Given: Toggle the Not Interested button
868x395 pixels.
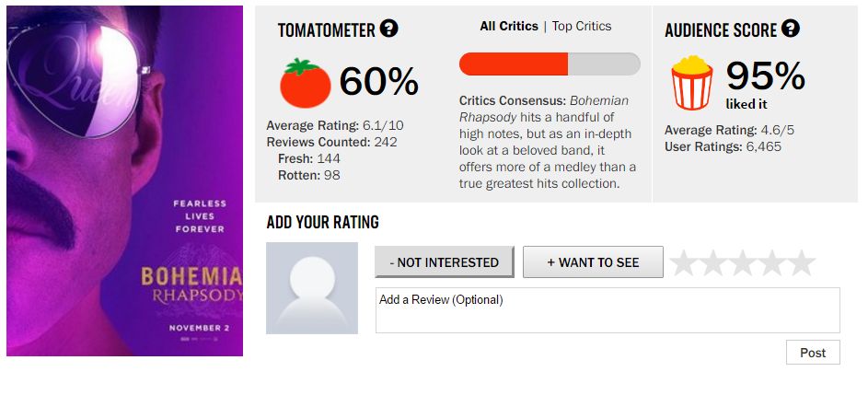Looking at the screenshot, I should [444, 262].
